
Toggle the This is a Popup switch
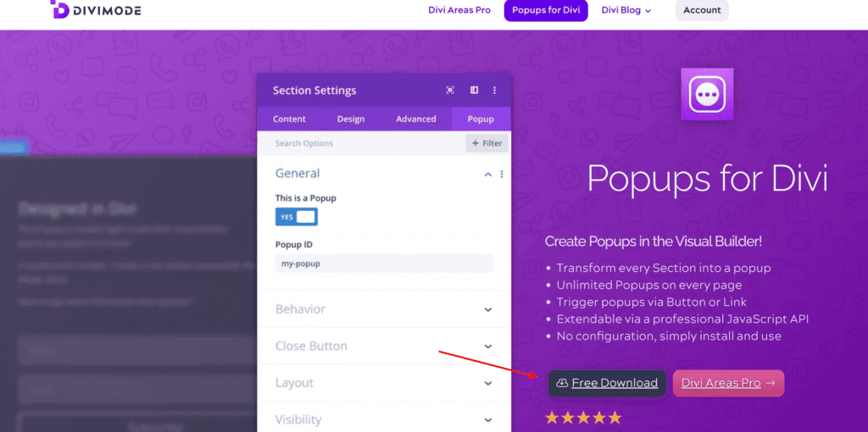click(x=297, y=217)
